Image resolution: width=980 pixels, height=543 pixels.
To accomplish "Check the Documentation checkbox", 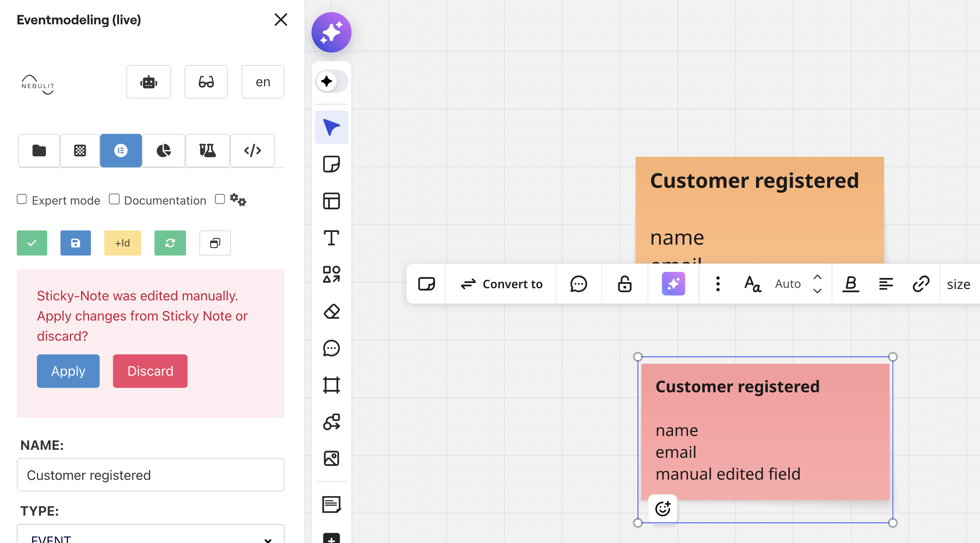I will pos(114,199).
